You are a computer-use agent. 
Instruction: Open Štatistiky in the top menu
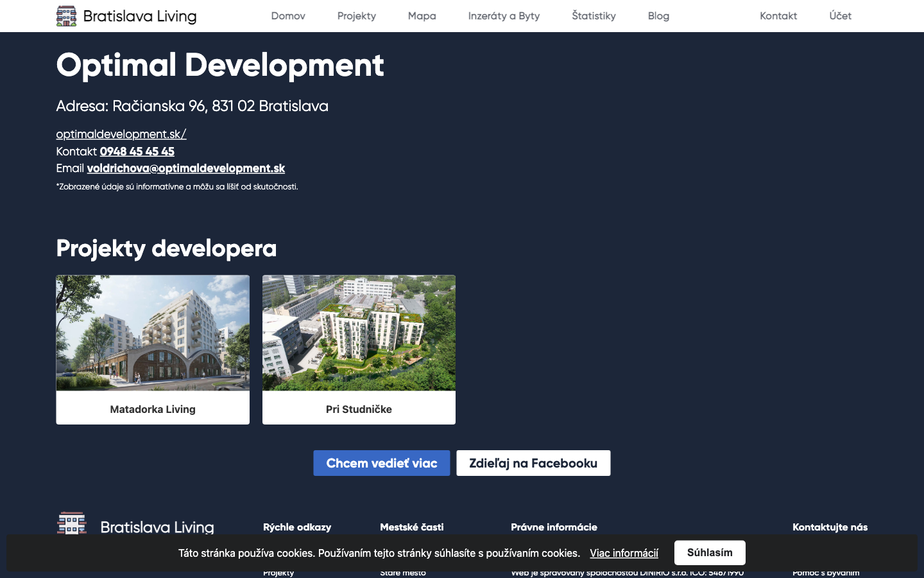[x=594, y=16]
